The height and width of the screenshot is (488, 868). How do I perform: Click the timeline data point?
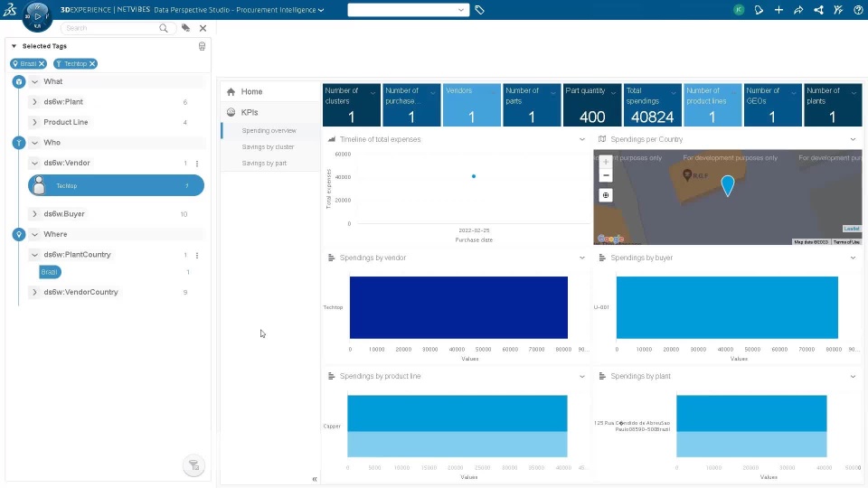click(474, 176)
